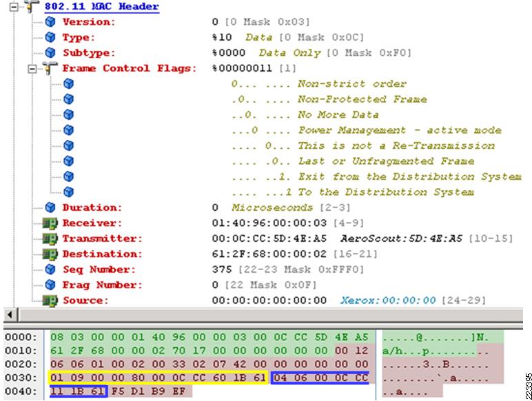Select the Duration: field label
The height and width of the screenshot is (401, 532).
click(92, 207)
